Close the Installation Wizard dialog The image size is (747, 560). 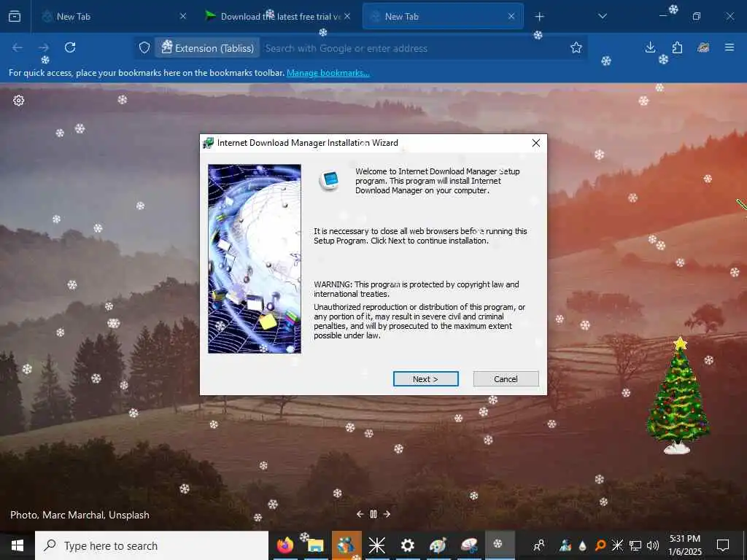coord(536,143)
